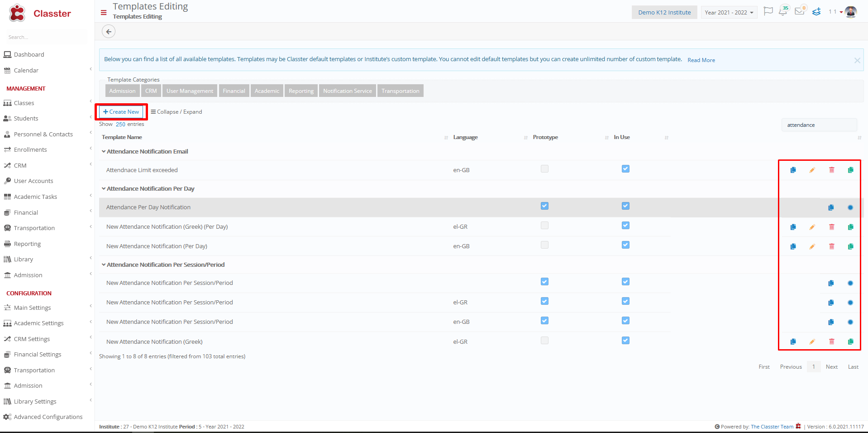
Task: Go back using the circled arrow button
Action: 109,32
